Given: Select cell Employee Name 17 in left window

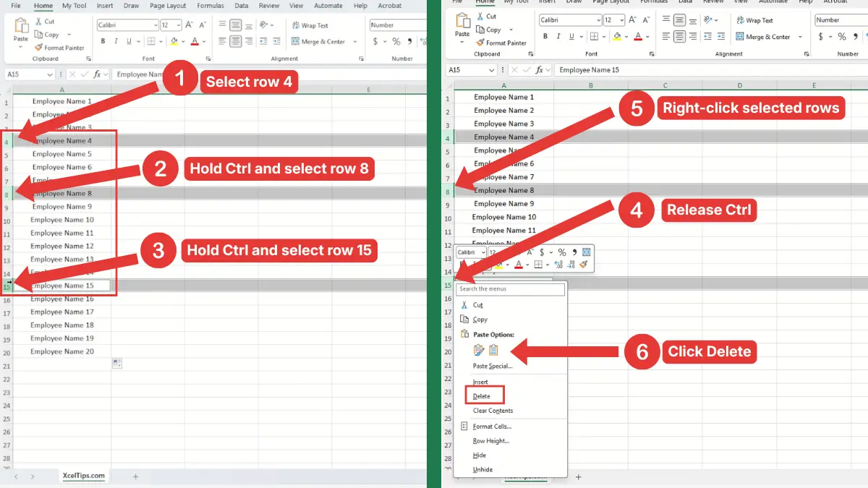Looking at the screenshot, I should (x=61, y=312).
